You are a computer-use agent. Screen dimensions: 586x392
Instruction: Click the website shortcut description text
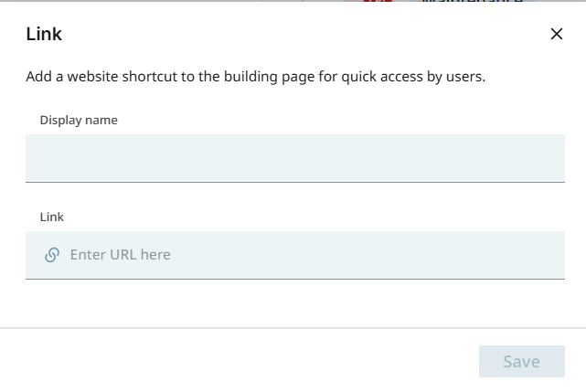255,77
